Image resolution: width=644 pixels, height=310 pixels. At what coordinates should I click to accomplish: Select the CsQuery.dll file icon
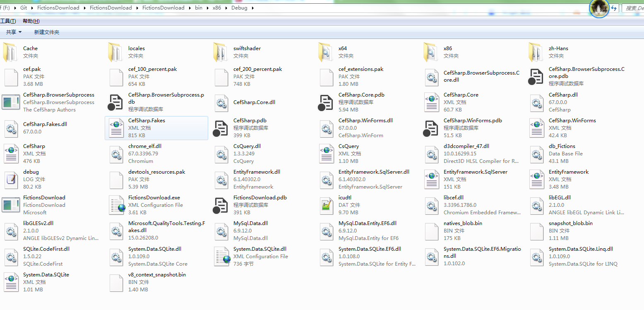[221, 154]
